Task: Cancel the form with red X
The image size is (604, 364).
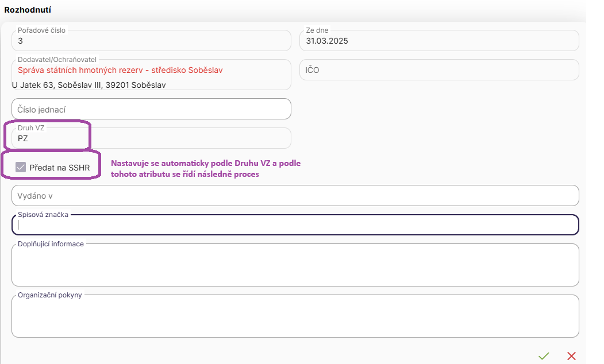Action: click(x=571, y=356)
